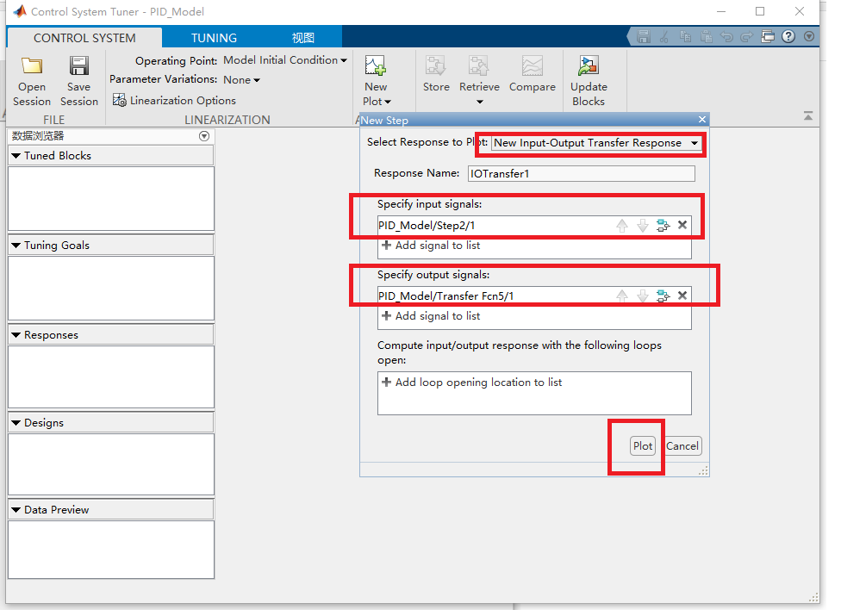Add signal to output signals list
Viewport: 841px width, 616px height.
coord(431,316)
